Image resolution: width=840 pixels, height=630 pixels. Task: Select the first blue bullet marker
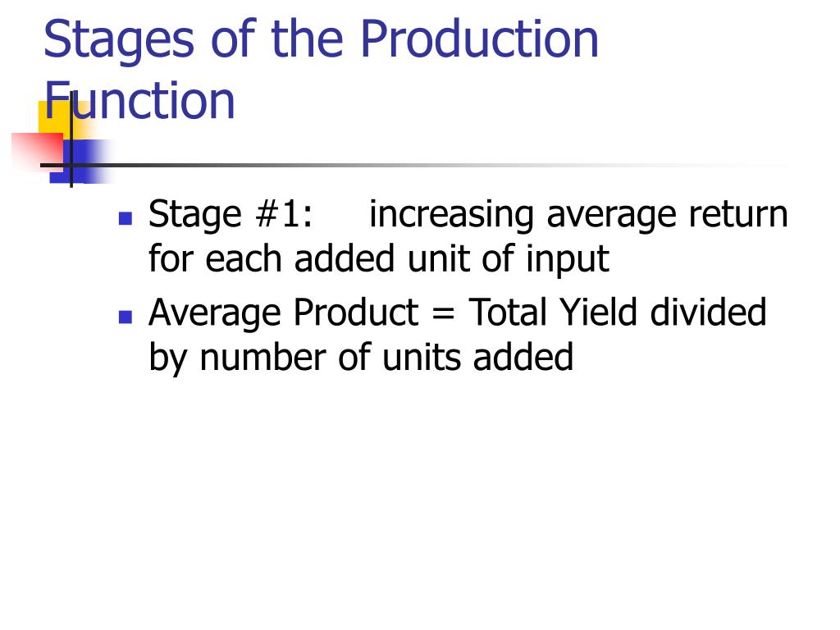[x=126, y=218]
